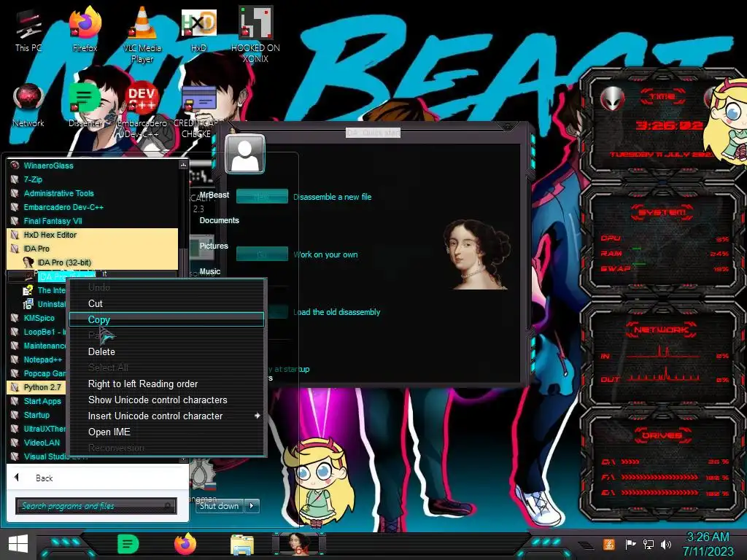Viewport: 747px width, 560px height.
Task: Open VLC Media Player desktop shortcut
Action: (x=142, y=35)
